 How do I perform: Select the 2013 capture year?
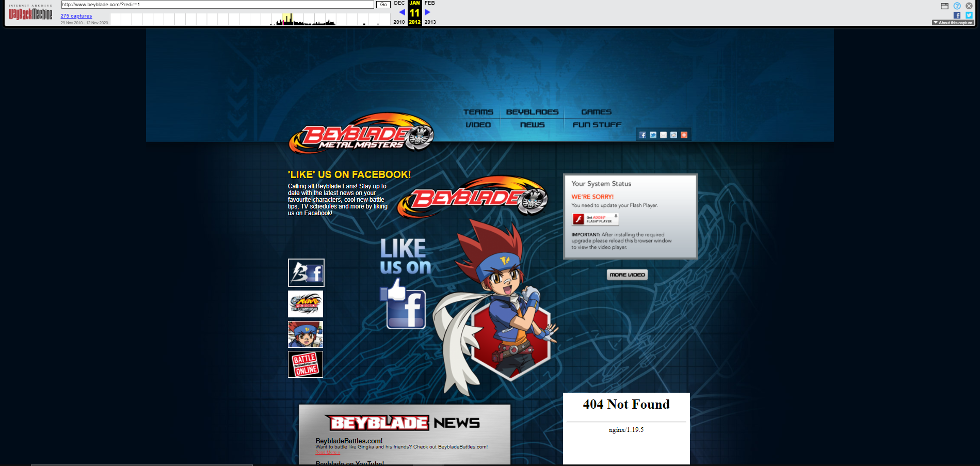[x=430, y=22]
